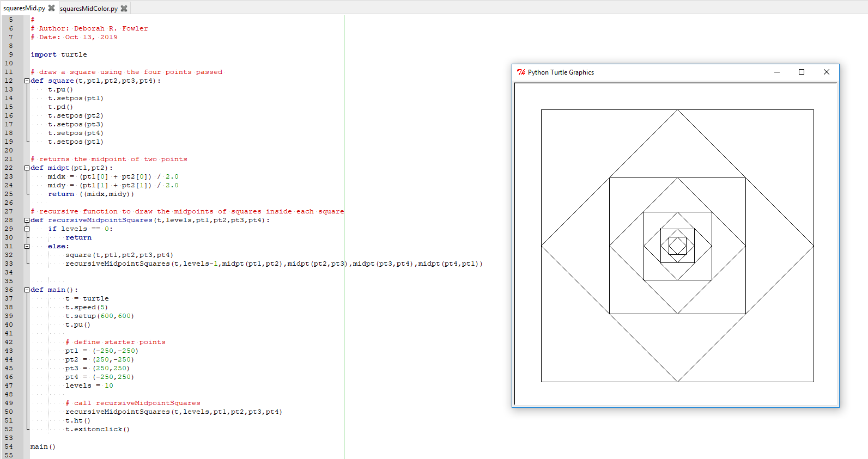Collapse the def square function fold
This screenshot has height=459, width=868.
pos(27,81)
